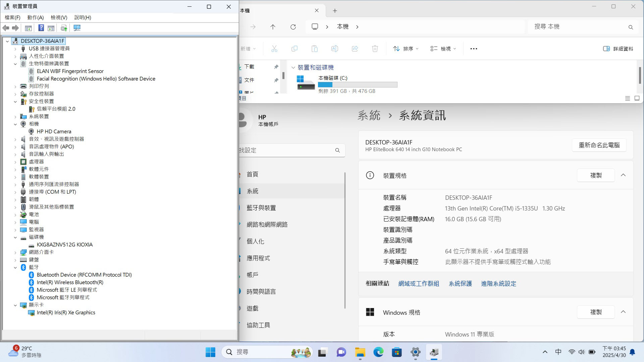Switch to details list view icon in File Explorer
This screenshot has width=644, height=362.
tap(627, 98)
